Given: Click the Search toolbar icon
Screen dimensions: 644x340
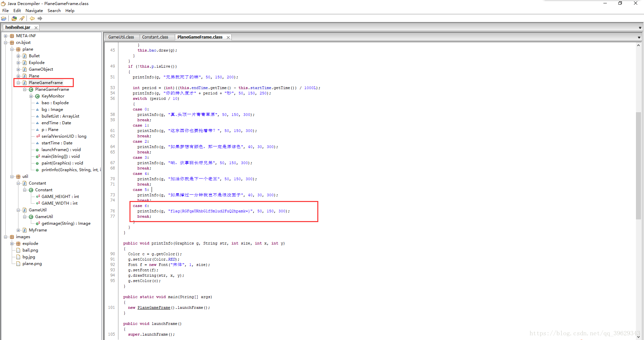Looking at the screenshot, I should 22,18.
